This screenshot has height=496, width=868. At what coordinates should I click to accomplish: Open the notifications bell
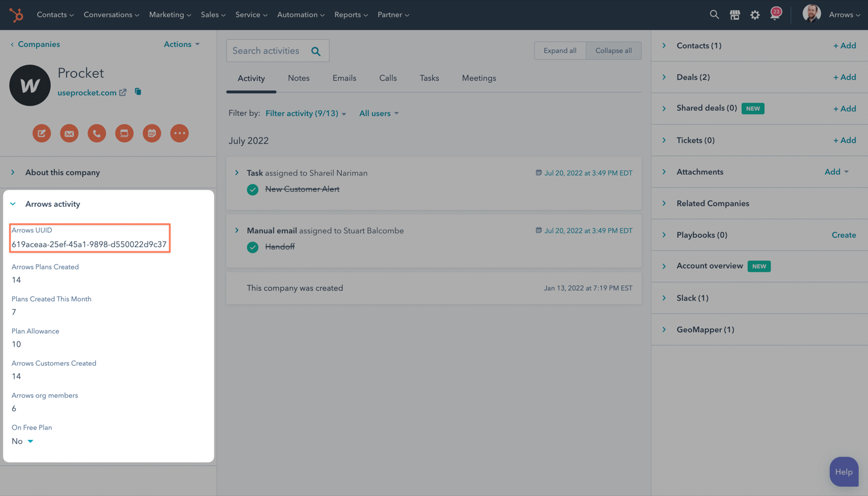click(x=775, y=14)
